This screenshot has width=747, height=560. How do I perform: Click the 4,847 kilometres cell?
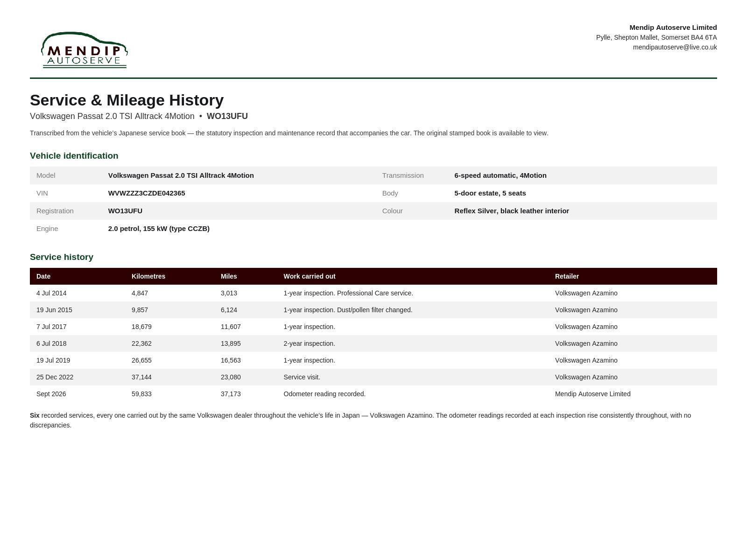[140, 293]
